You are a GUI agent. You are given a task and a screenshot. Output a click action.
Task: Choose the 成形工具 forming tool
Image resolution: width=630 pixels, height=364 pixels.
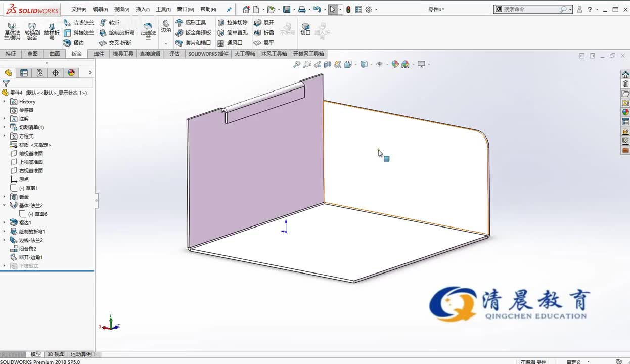tap(191, 23)
